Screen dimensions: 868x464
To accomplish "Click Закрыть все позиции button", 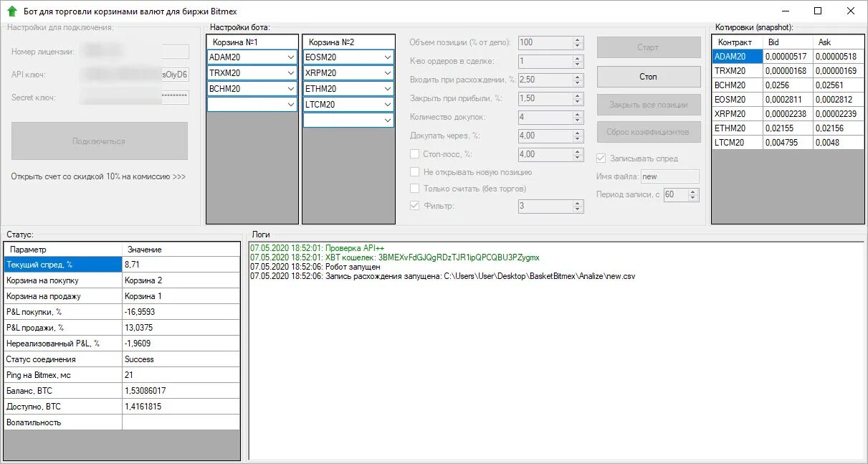I will tap(649, 105).
